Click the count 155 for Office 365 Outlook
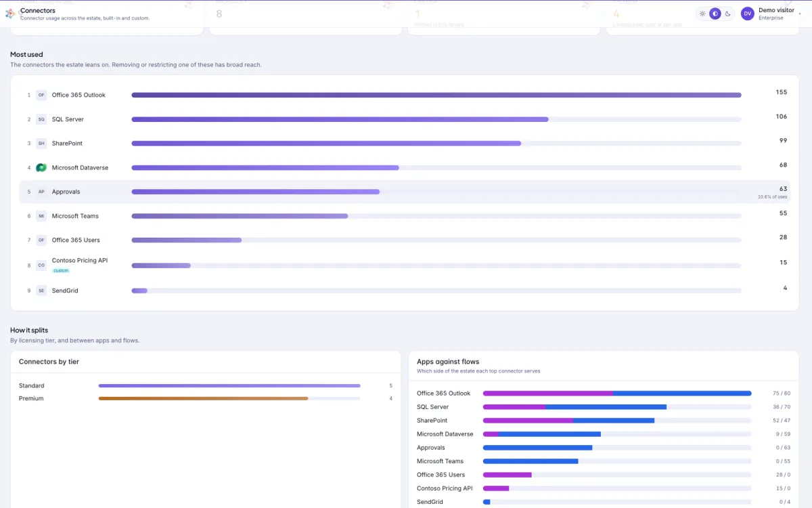This screenshot has height=508, width=812. [x=782, y=92]
